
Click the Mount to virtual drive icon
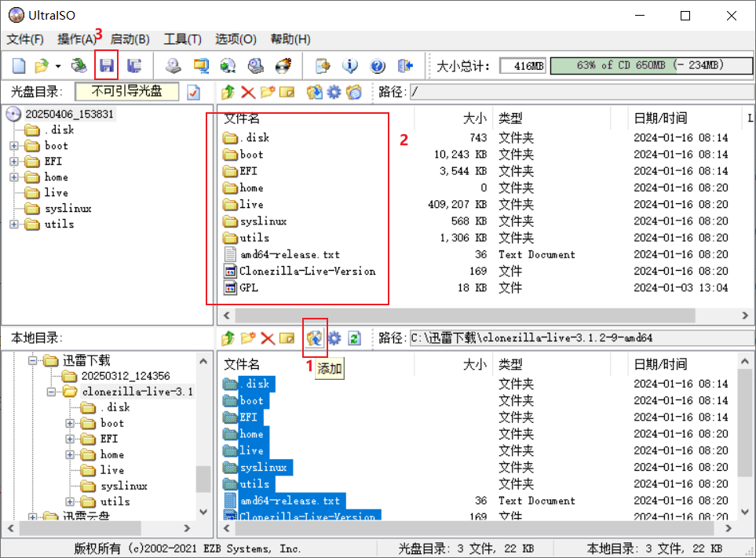tap(256, 66)
